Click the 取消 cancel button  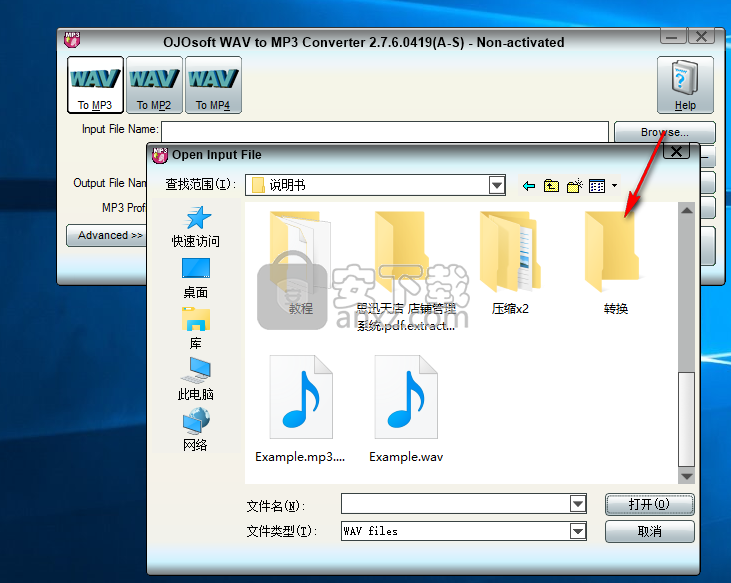(x=649, y=531)
